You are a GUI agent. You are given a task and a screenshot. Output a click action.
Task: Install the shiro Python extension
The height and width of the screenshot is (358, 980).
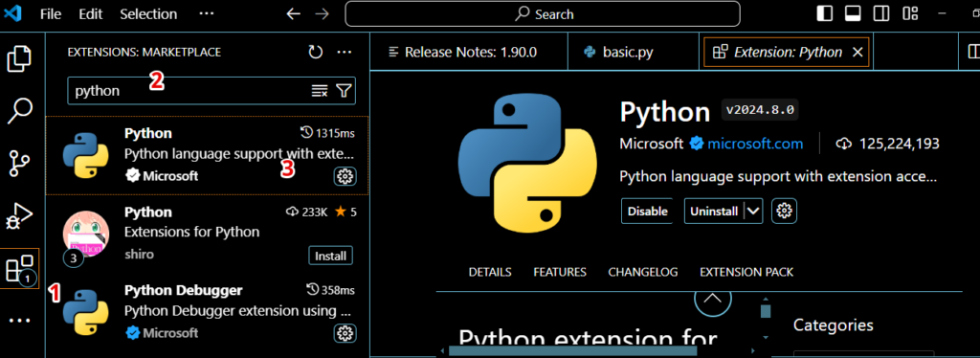click(330, 256)
